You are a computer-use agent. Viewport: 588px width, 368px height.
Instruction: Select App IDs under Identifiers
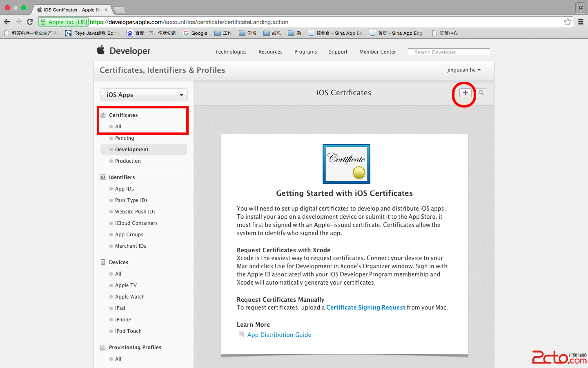coord(124,189)
